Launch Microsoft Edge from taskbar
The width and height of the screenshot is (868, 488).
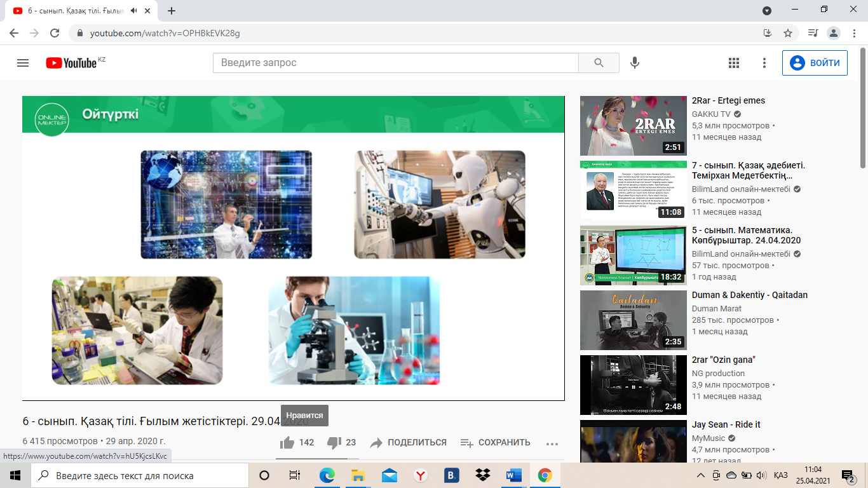327,475
